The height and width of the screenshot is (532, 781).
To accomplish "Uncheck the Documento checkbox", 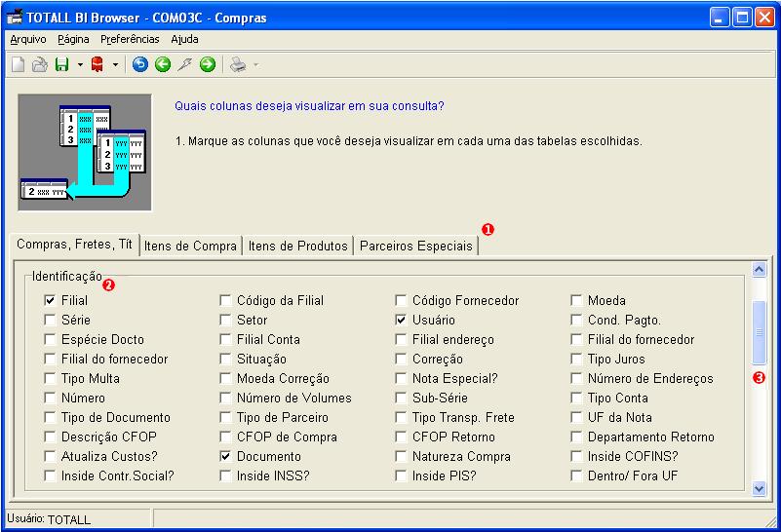I will [x=225, y=456].
